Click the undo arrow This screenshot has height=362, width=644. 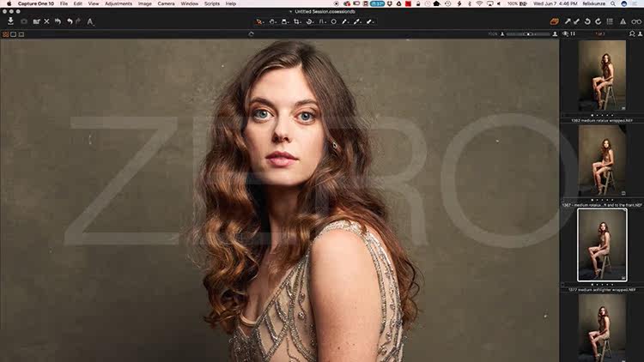point(70,21)
